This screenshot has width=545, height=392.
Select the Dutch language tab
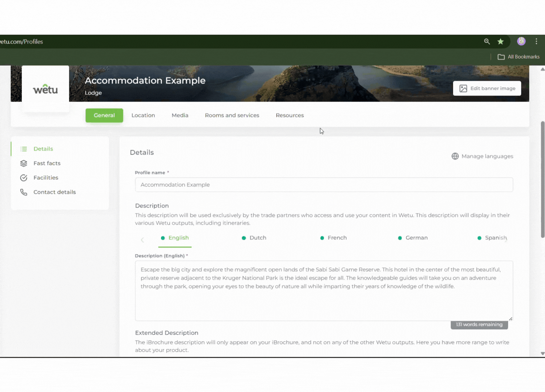coord(254,238)
